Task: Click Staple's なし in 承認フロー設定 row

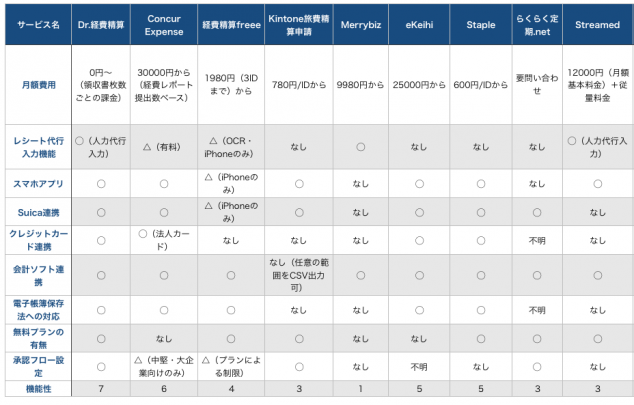Action: tap(481, 367)
